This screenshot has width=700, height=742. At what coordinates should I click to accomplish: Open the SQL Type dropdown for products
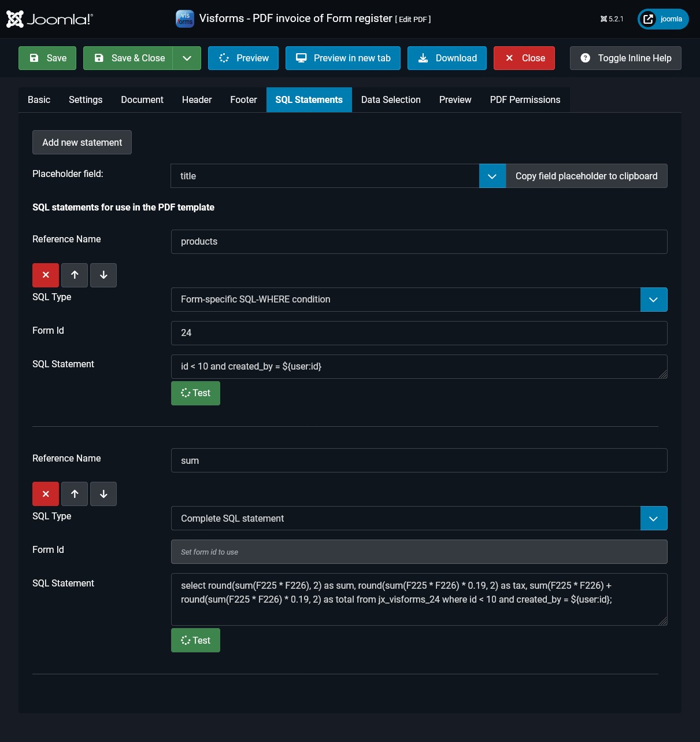click(x=653, y=300)
